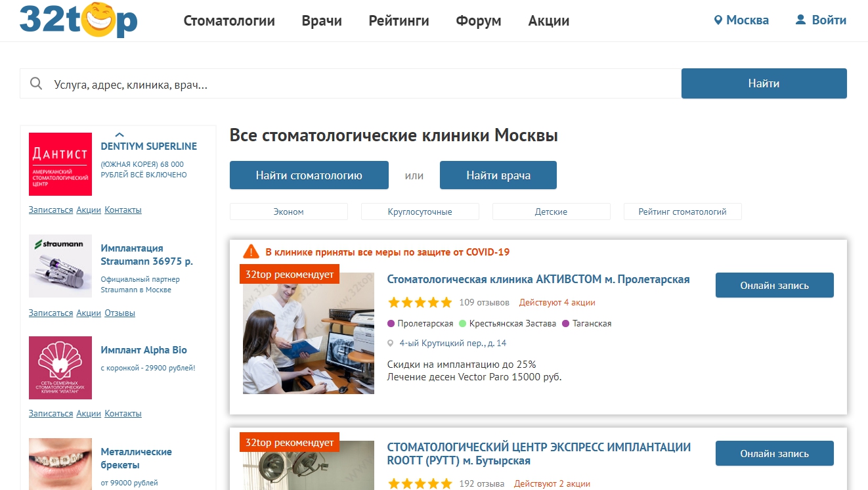Go to the Рейтинги menu section

(x=399, y=21)
